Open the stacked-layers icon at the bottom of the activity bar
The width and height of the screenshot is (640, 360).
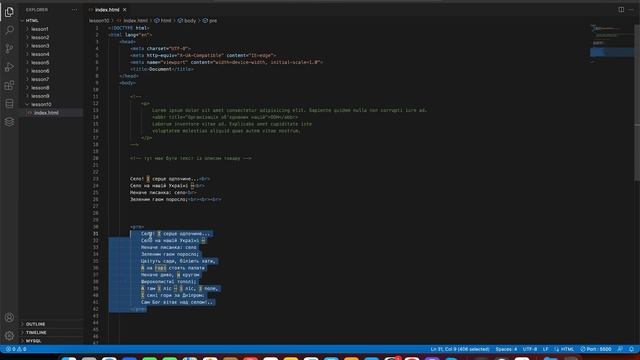tap(9, 122)
